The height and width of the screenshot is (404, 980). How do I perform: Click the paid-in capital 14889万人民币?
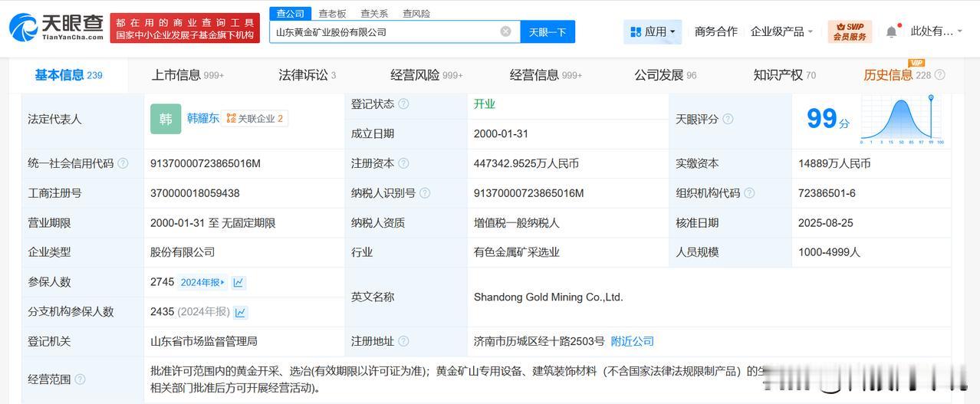pyautogui.click(x=834, y=163)
